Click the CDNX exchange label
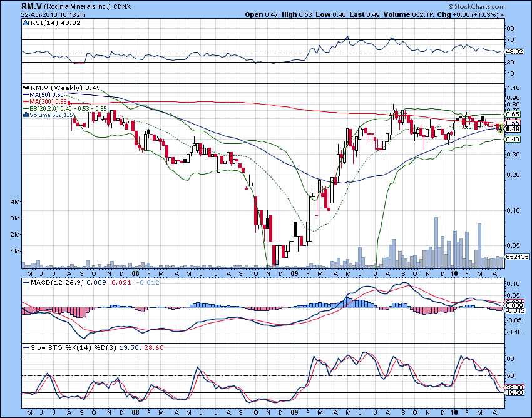This screenshot has height=418, width=532. pos(122,7)
